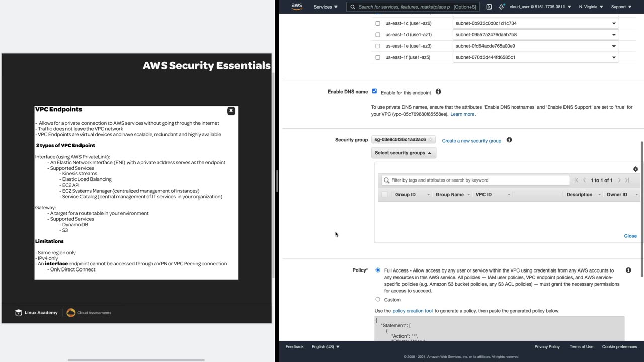The height and width of the screenshot is (362, 644).
Task: Click the AWS services search field
Action: (413, 7)
